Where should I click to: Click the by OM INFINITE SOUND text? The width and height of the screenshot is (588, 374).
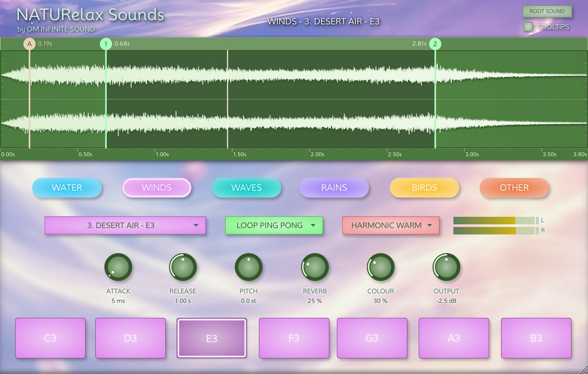56,29
